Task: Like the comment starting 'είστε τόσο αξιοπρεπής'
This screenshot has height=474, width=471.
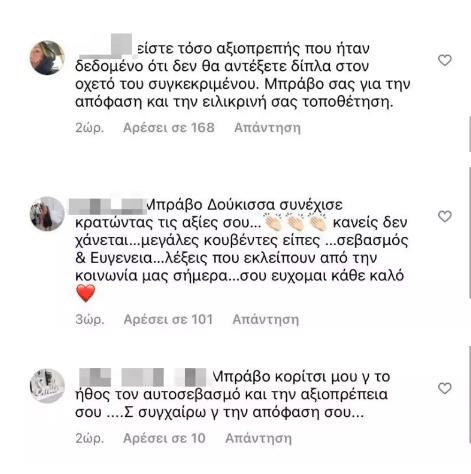Action: tap(444, 60)
